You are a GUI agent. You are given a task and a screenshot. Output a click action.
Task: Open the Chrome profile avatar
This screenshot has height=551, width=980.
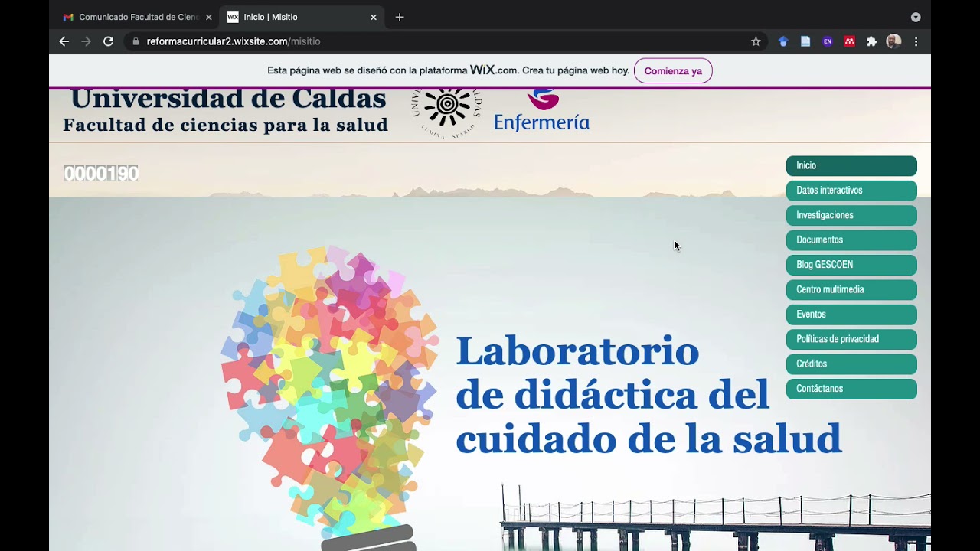893,41
